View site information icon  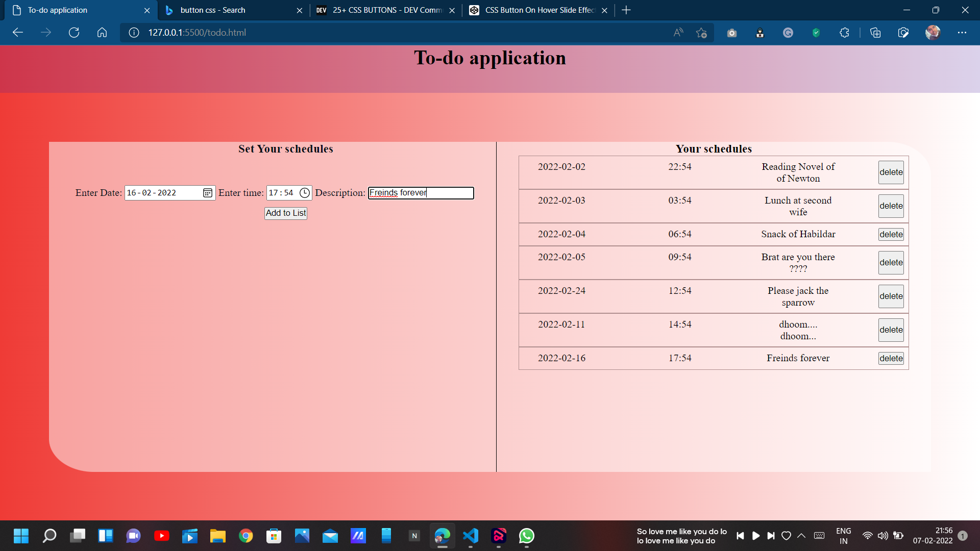tap(134, 33)
